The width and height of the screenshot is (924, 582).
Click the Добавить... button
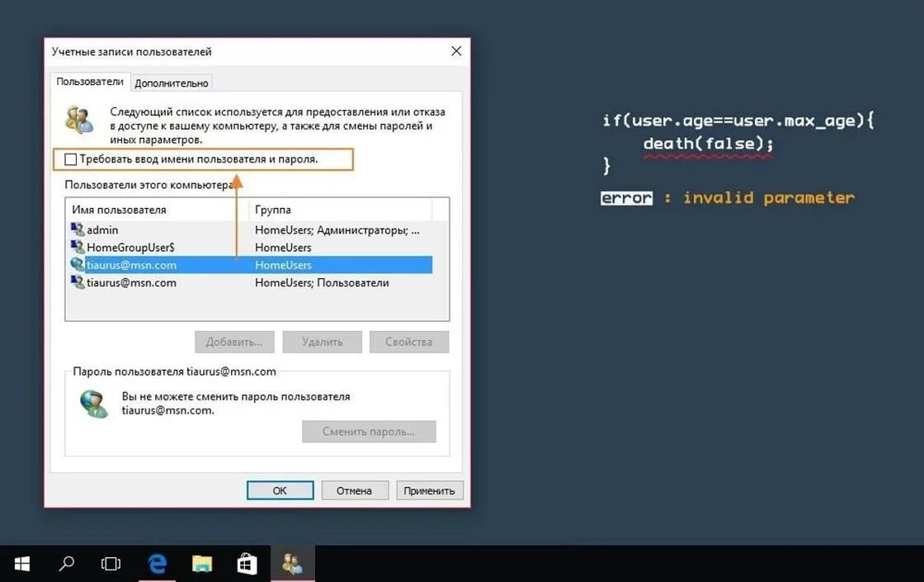pos(234,342)
